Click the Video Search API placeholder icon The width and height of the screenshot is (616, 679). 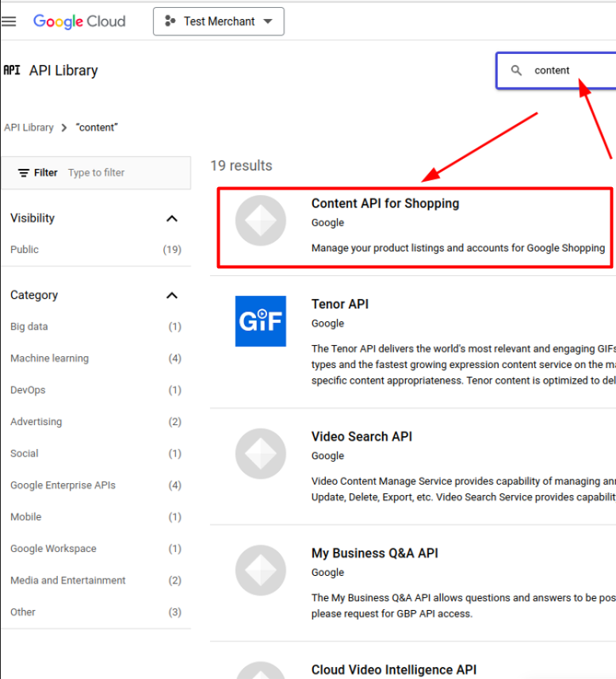[261, 454]
